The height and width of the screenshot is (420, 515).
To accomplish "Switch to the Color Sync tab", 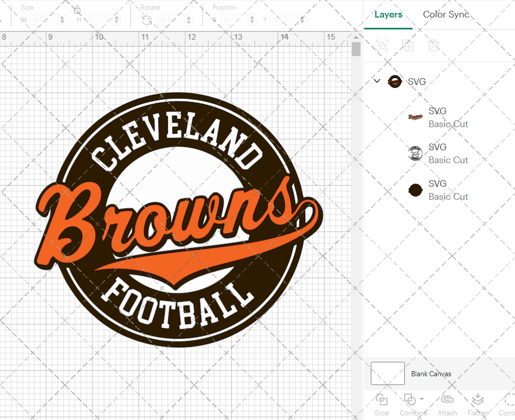I will tap(446, 14).
